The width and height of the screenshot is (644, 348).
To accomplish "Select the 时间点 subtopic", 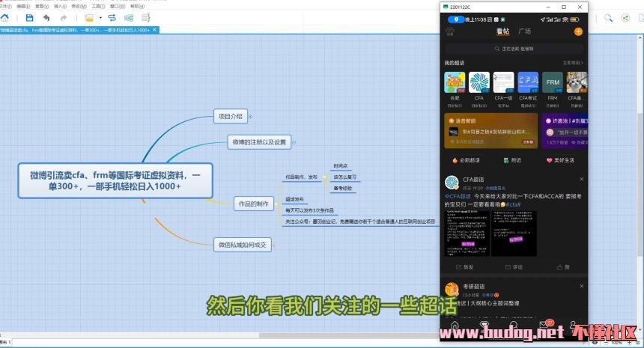I will [x=341, y=166].
